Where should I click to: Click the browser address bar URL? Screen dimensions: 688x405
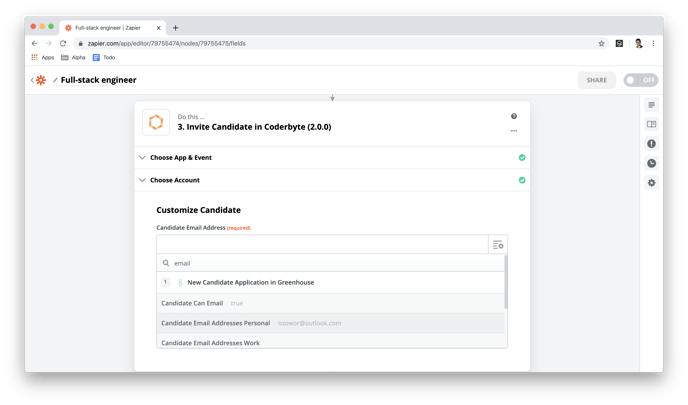(166, 43)
